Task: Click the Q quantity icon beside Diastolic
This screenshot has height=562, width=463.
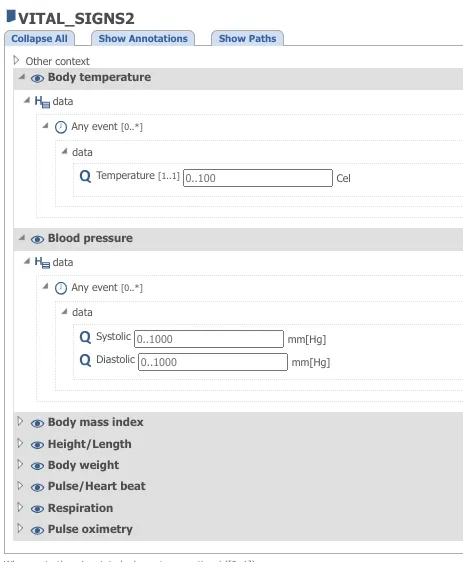Action: [85, 360]
